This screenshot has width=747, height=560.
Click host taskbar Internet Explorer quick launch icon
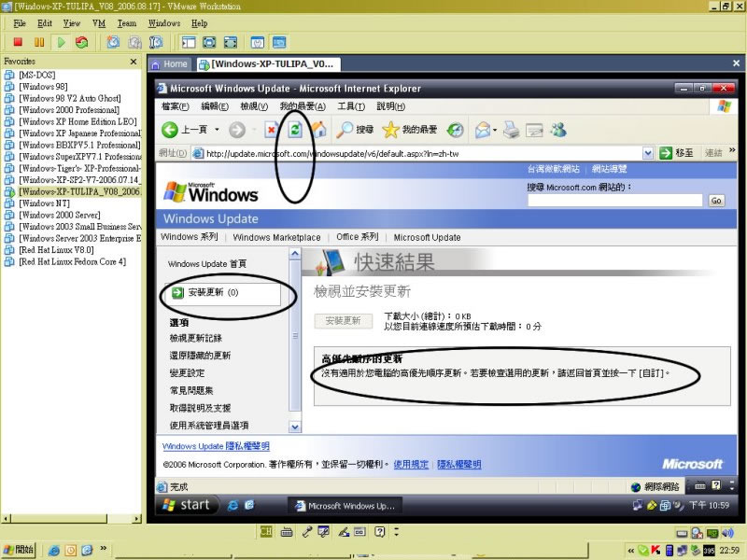54,551
